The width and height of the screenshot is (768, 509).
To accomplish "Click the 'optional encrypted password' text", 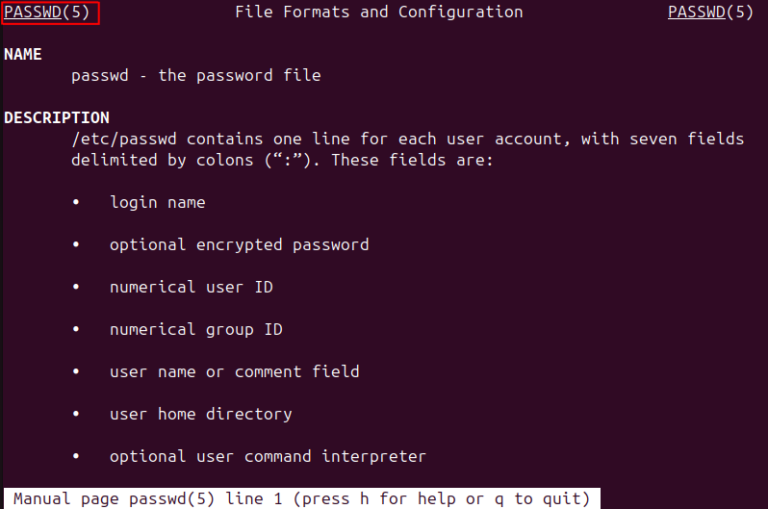I will pyautogui.click(x=239, y=245).
